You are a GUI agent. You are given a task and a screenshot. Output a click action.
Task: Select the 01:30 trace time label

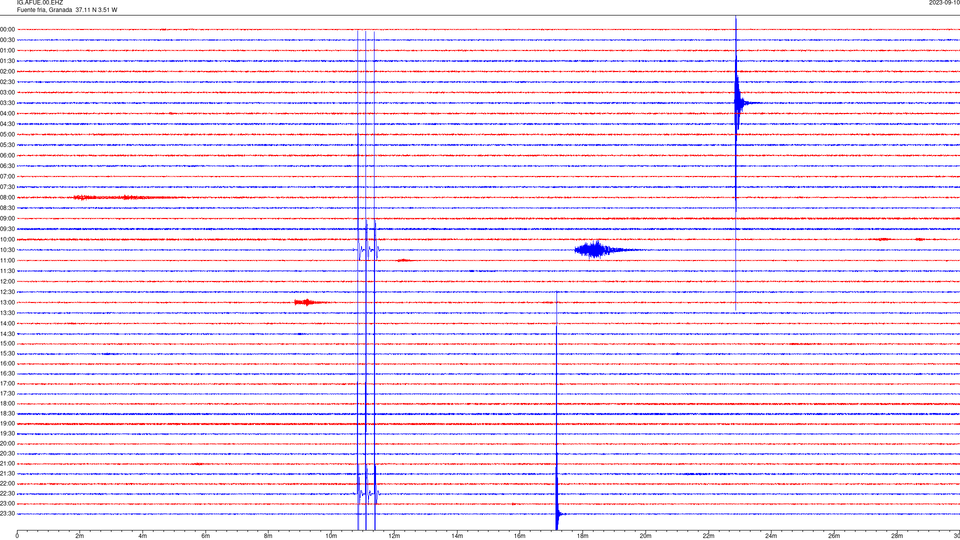[7, 61]
